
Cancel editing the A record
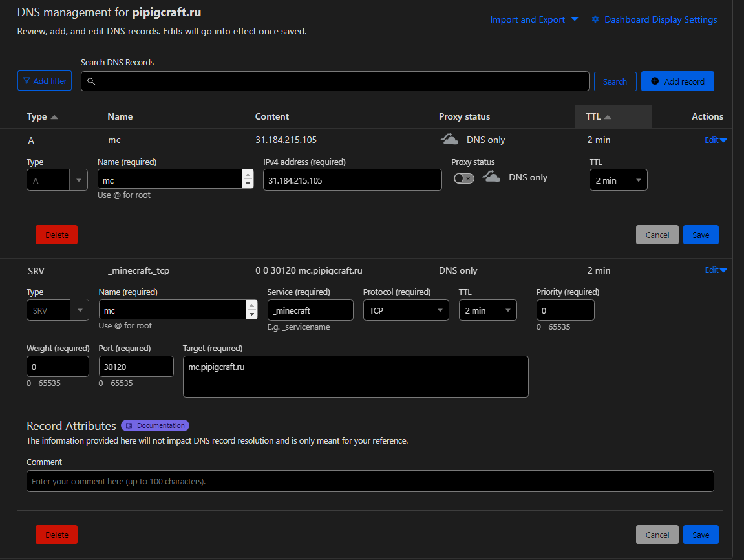point(657,235)
